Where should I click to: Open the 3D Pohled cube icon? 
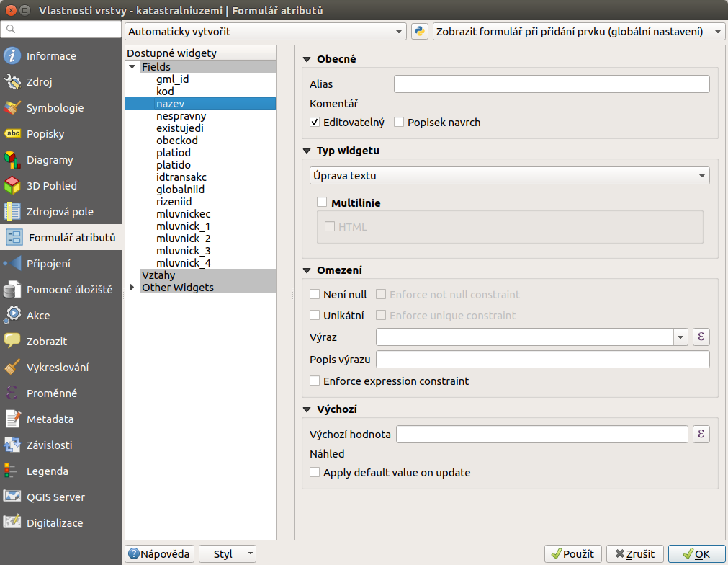tap(12, 186)
